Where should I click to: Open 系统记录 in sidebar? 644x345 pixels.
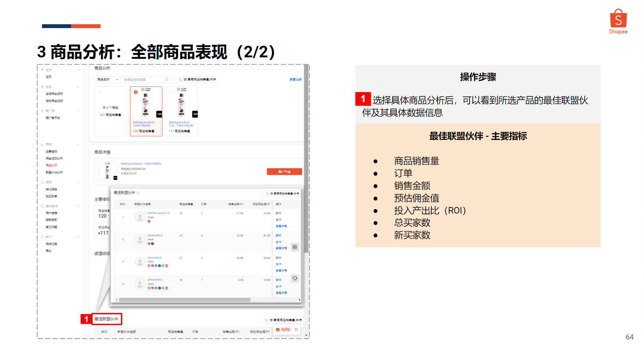coord(51,244)
